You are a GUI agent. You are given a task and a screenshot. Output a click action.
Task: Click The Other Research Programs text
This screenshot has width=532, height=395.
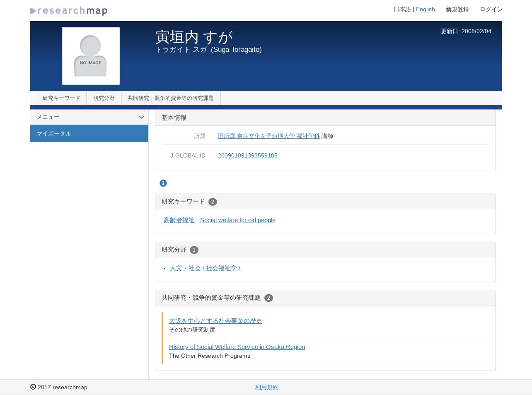click(210, 356)
